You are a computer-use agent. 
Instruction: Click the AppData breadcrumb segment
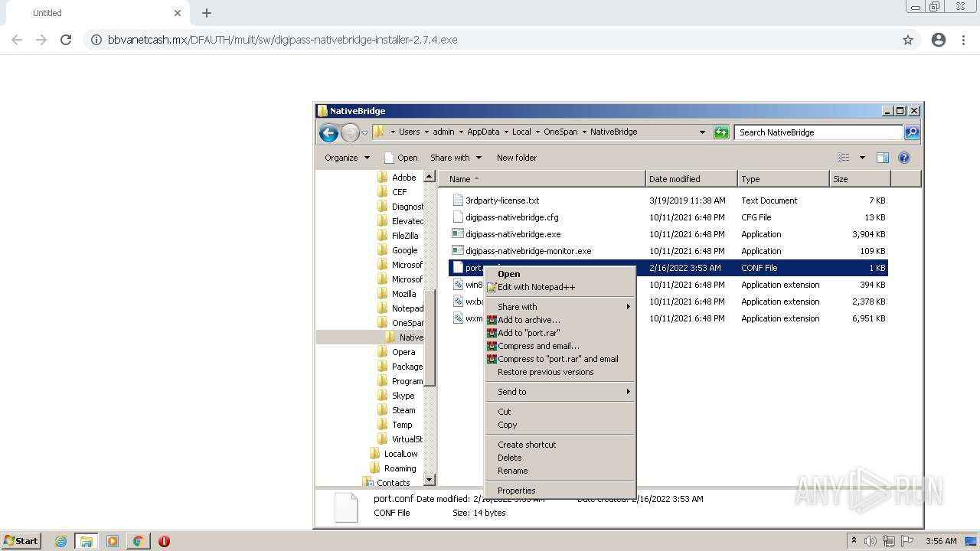[483, 132]
